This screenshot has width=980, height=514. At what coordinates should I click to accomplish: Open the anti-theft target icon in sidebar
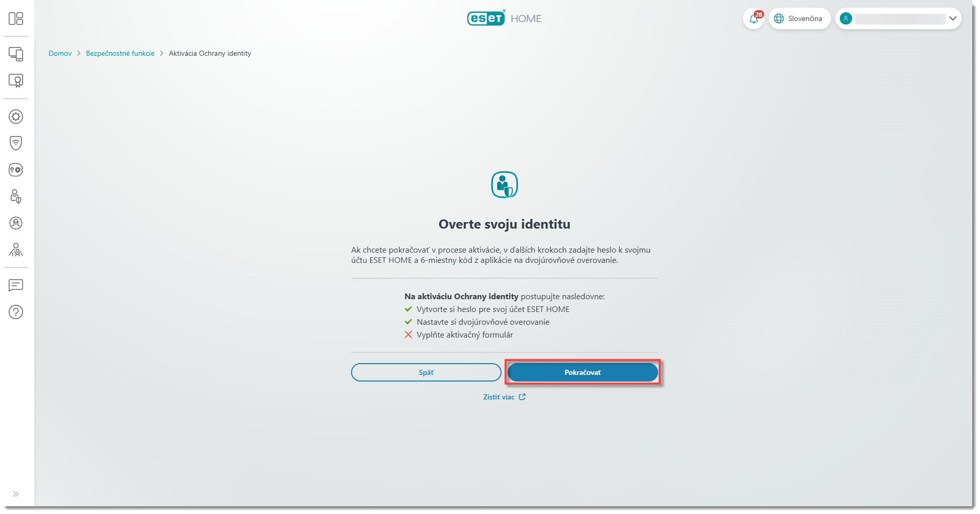click(x=16, y=223)
